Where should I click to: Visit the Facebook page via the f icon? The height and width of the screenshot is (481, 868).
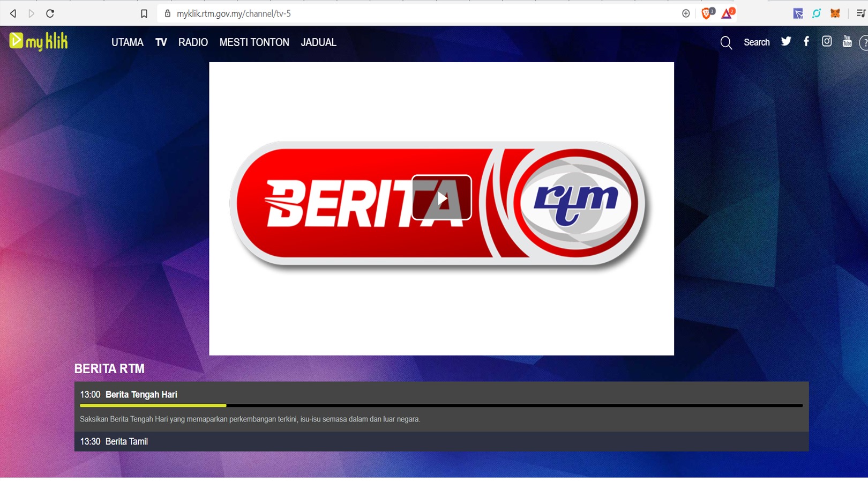[806, 41]
